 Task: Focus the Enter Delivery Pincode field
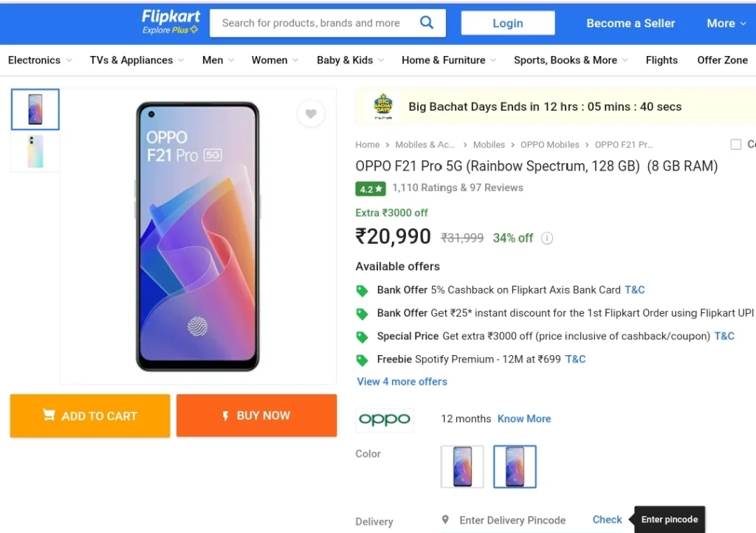pos(512,520)
